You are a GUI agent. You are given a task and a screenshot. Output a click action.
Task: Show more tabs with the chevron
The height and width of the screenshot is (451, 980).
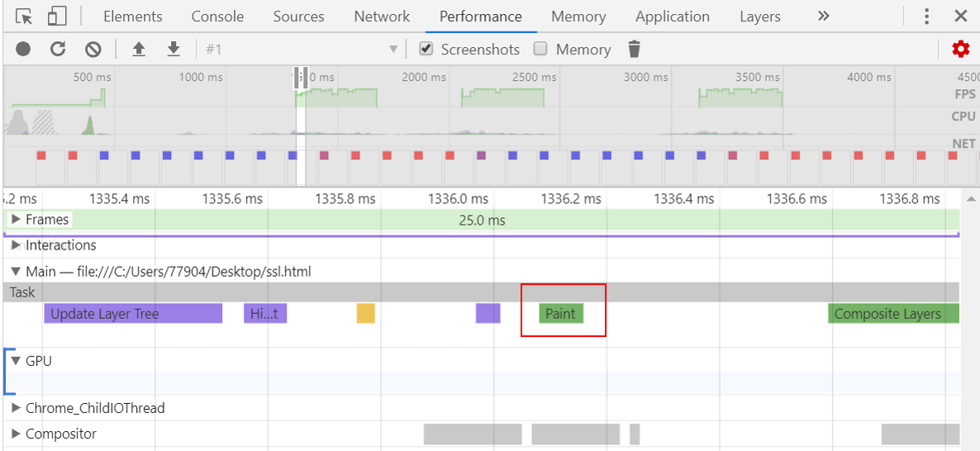pos(823,17)
